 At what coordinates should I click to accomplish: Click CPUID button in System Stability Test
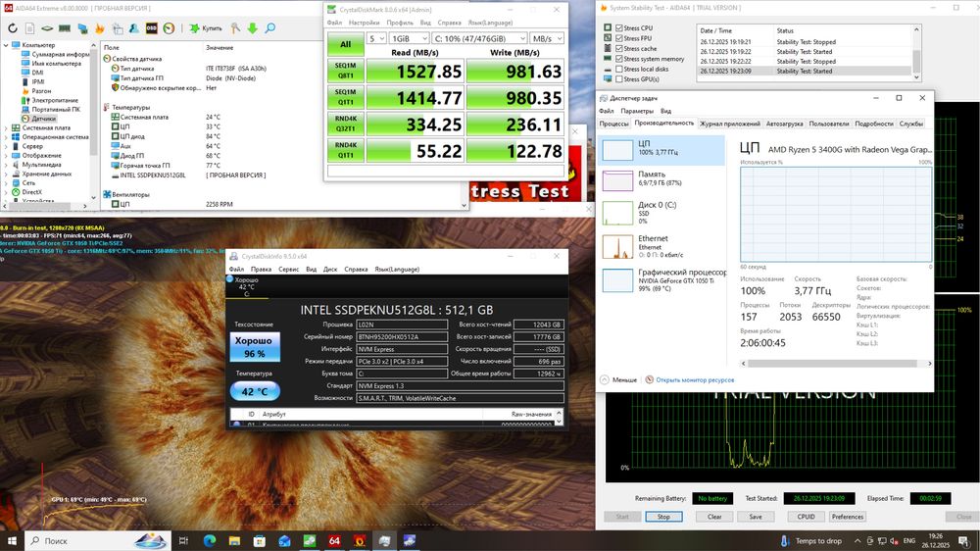point(806,517)
